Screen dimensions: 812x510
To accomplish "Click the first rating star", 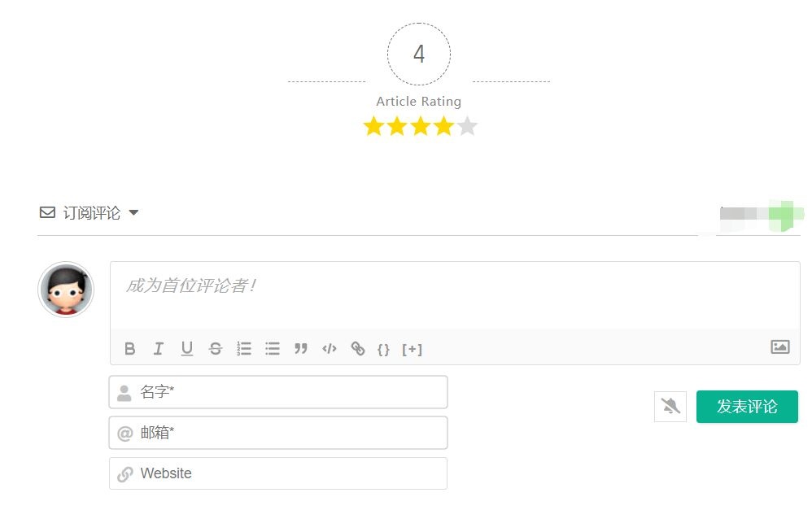I will (x=373, y=127).
